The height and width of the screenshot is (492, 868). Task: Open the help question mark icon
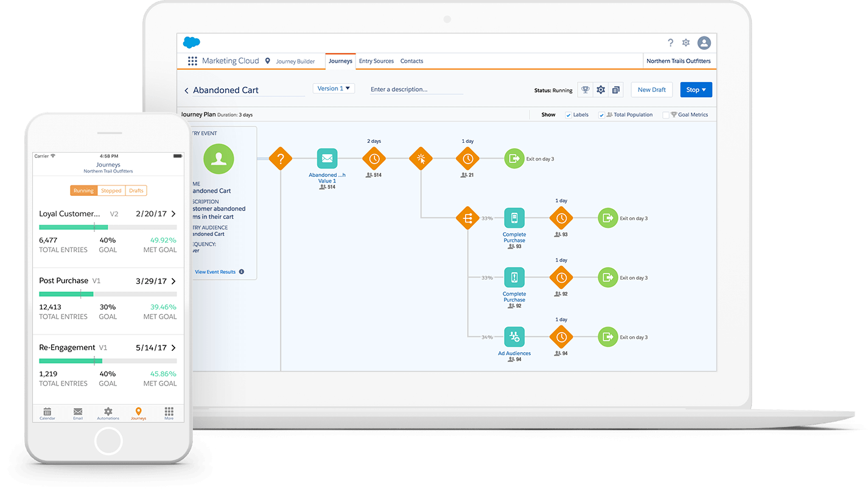click(670, 43)
